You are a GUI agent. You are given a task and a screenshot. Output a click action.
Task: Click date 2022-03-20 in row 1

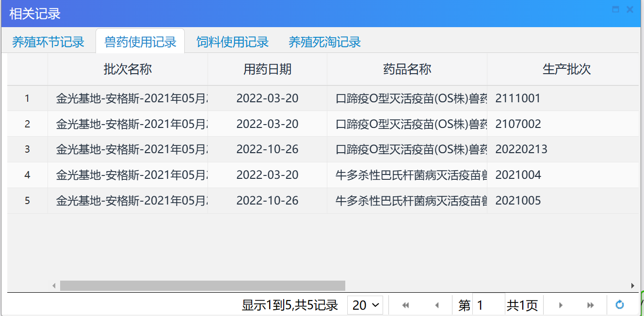click(x=268, y=98)
